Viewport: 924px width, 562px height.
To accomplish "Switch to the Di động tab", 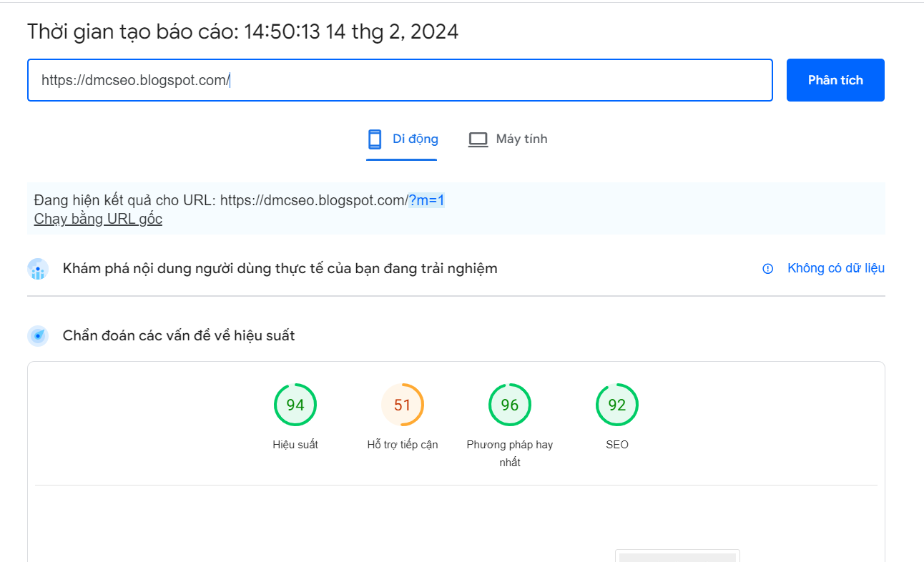I will pyautogui.click(x=402, y=139).
